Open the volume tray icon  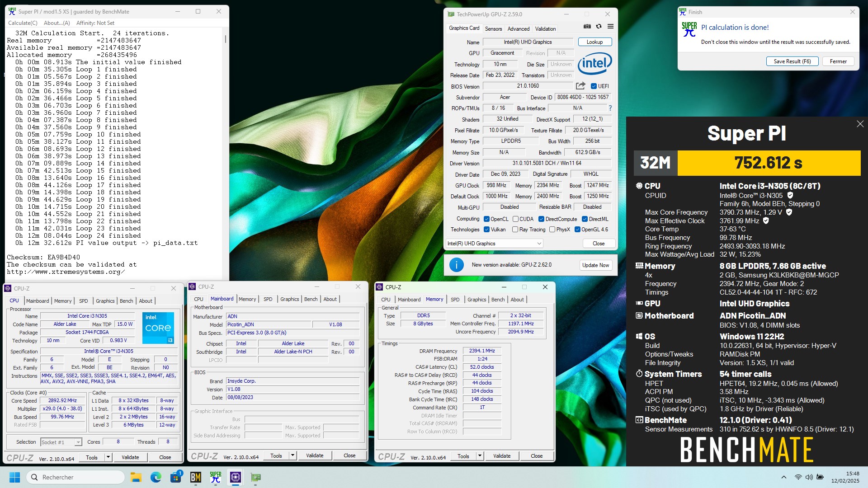click(x=809, y=477)
